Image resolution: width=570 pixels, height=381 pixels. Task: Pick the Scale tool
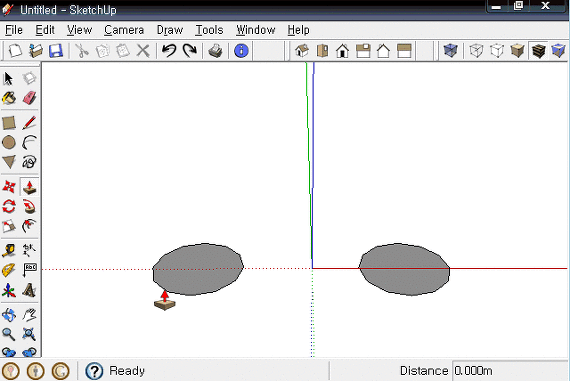click(8, 226)
